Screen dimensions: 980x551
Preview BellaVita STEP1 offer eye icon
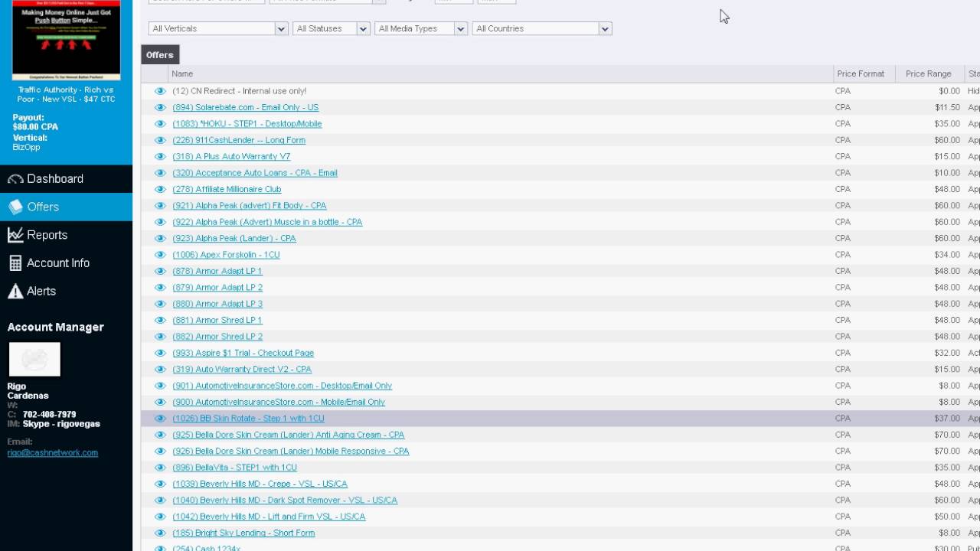click(160, 468)
